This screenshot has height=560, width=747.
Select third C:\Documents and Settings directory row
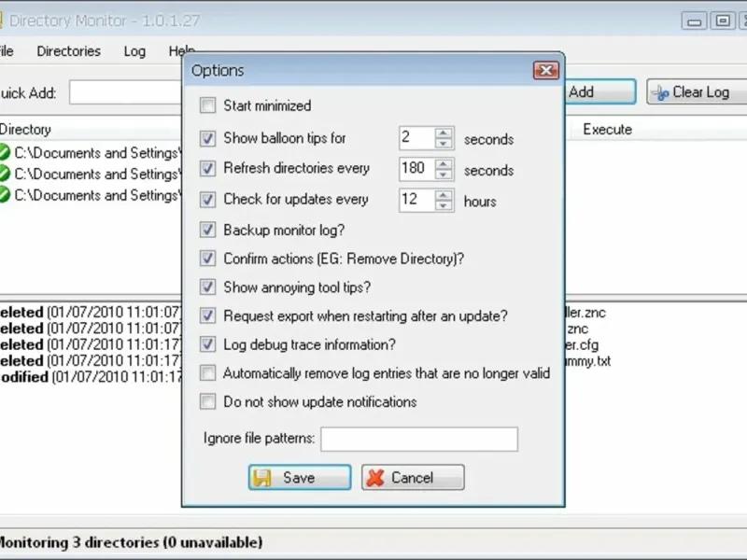pyautogui.click(x=91, y=195)
